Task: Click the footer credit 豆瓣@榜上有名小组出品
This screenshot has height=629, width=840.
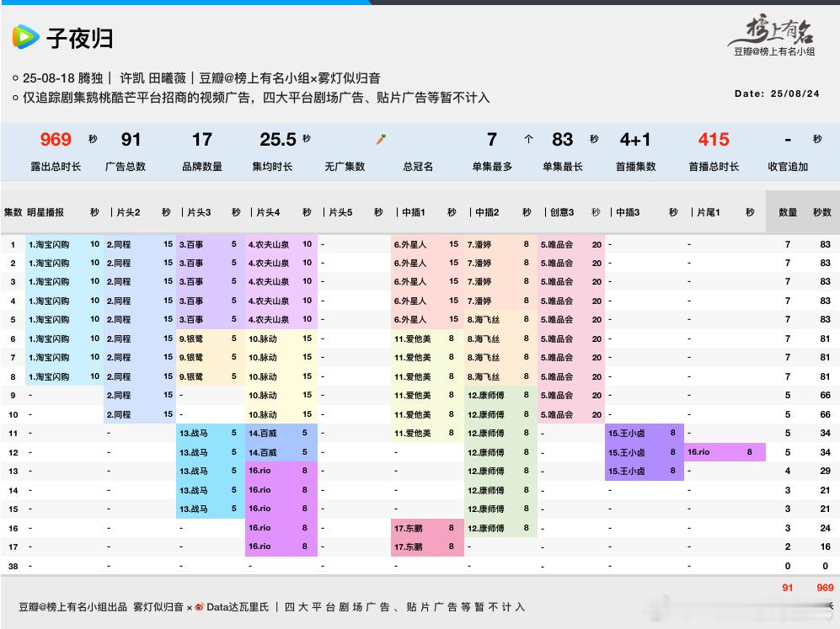Action: click(72, 607)
